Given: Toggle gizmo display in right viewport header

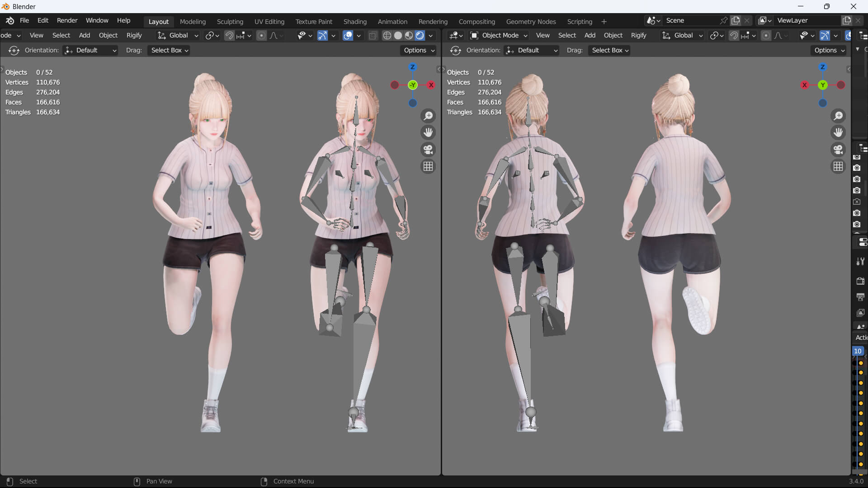Looking at the screenshot, I should coord(825,35).
